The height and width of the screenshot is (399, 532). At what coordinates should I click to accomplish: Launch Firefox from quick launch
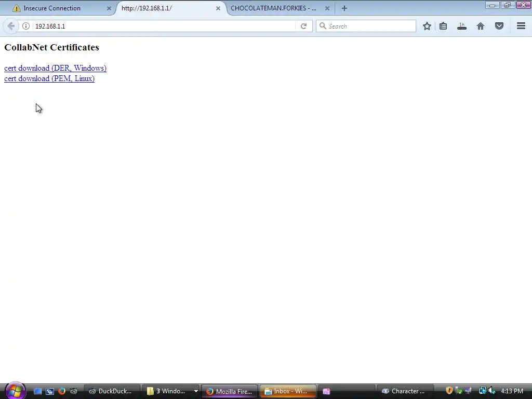pyautogui.click(x=61, y=391)
